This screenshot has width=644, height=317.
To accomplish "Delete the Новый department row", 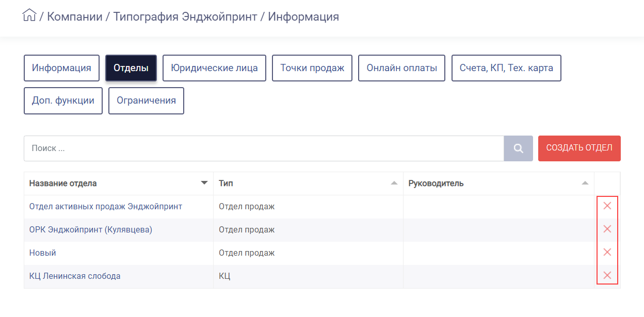I will (607, 253).
